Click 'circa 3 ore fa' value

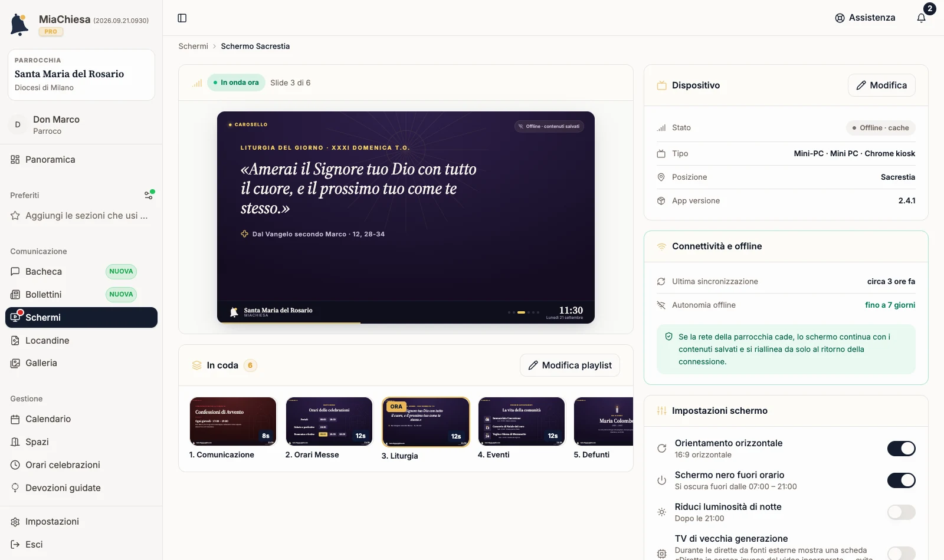coord(891,282)
